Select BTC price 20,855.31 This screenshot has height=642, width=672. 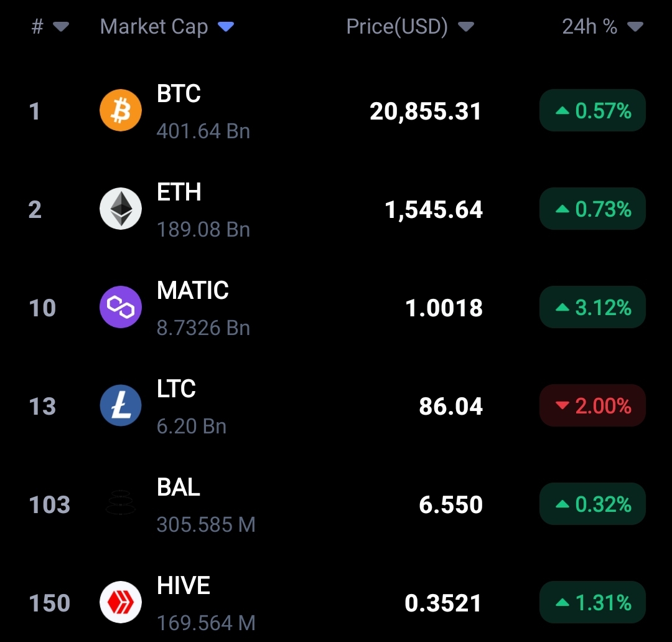click(426, 111)
